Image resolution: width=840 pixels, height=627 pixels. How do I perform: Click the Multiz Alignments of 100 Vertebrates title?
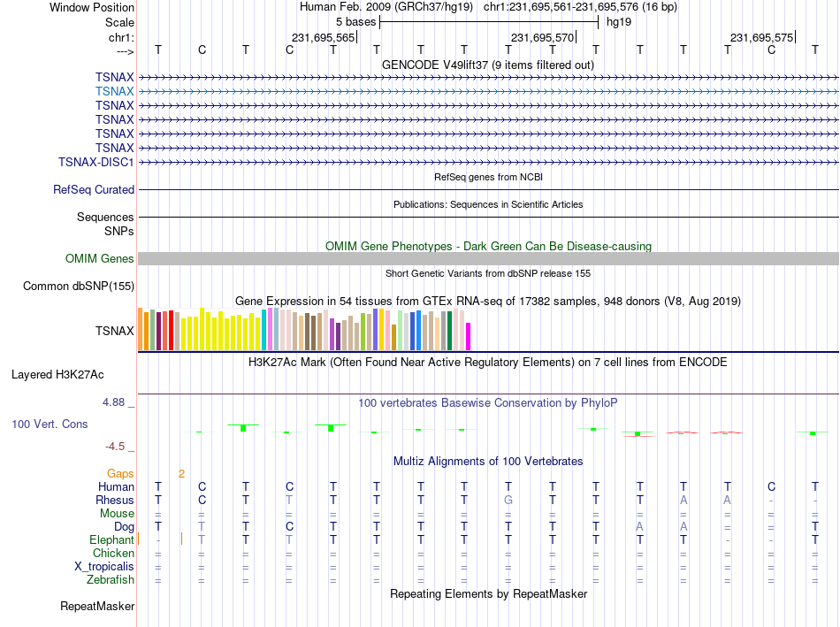coord(488,462)
